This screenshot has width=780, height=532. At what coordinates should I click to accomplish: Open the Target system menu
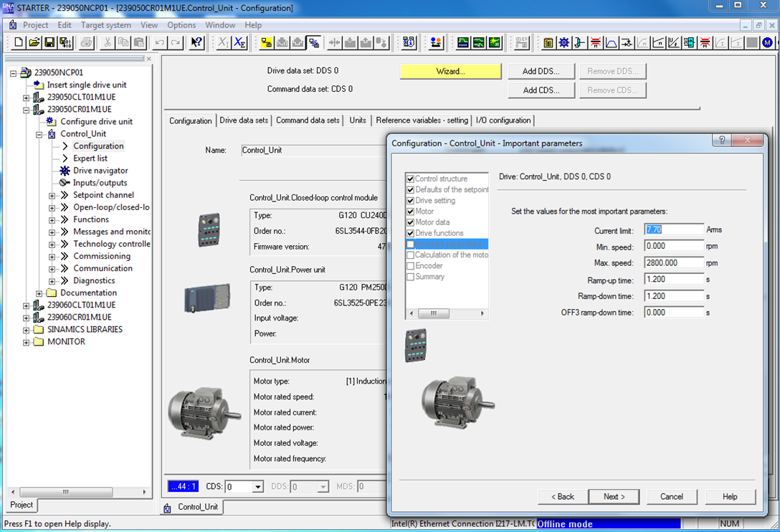point(105,25)
